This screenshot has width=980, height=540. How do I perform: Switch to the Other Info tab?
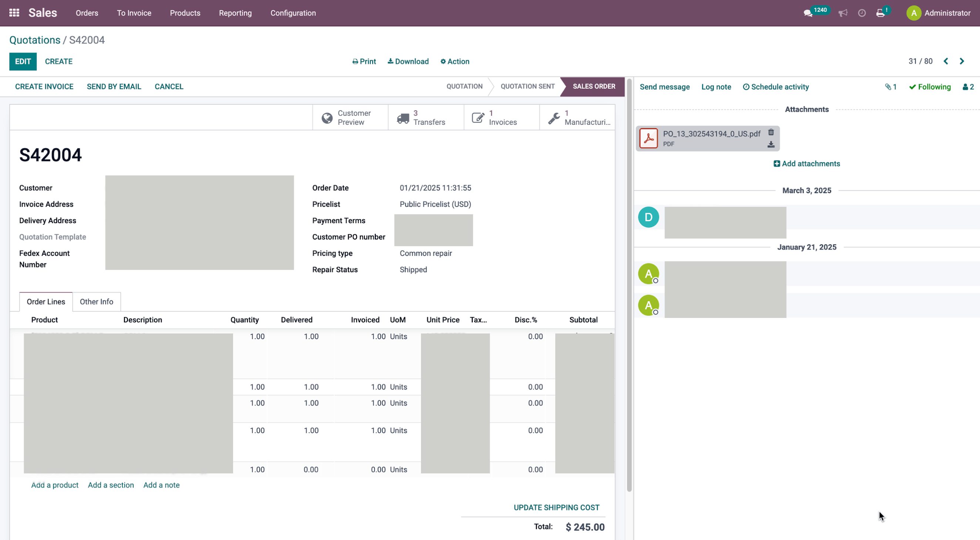pos(97,302)
